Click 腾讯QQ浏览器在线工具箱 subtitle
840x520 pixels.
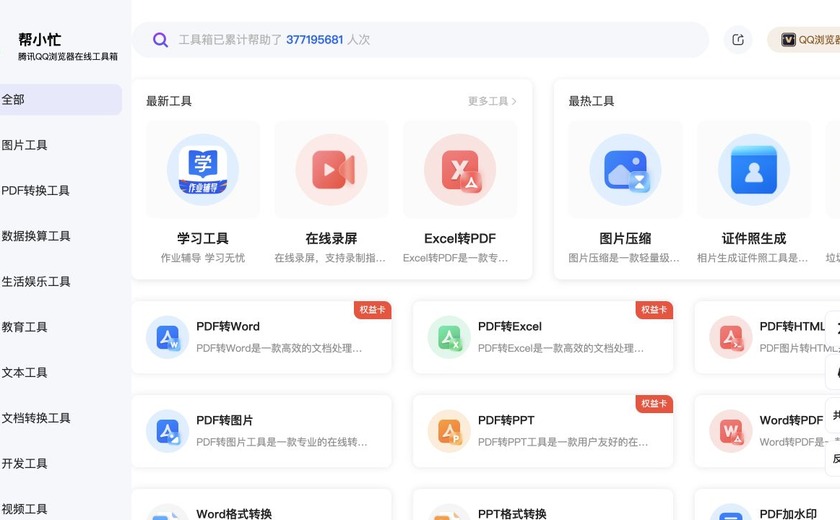point(68,56)
